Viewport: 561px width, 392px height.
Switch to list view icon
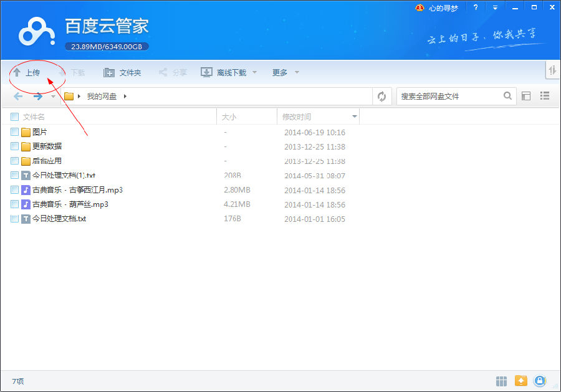click(545, 96)
